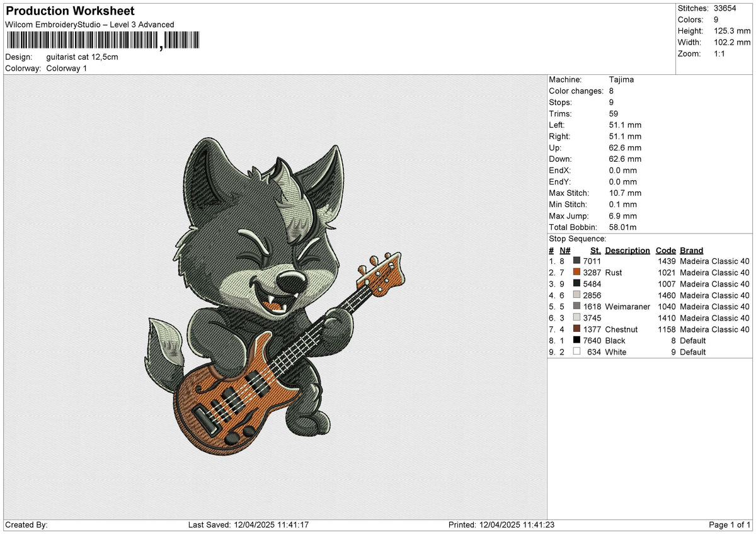Image resolution: width=756 pixels, height=534 pixels.
Task: Click the Weimaraner color swatch
Action: (576, 307)
